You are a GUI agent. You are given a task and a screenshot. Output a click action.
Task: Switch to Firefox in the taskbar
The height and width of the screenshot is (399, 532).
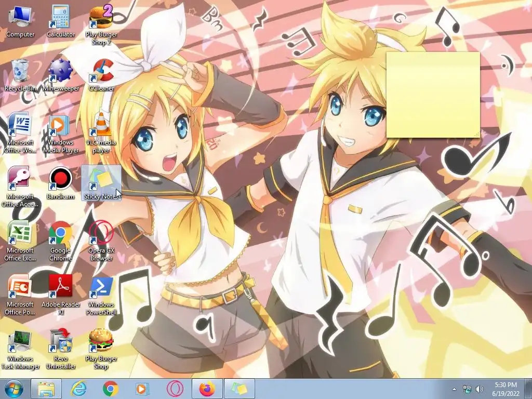pos(207,389)
